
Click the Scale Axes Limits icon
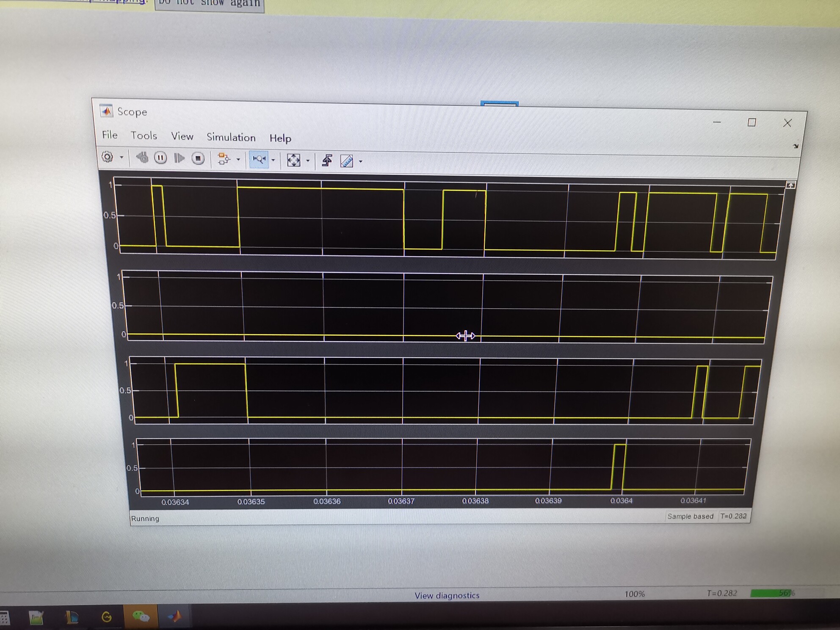coord(293,160)
